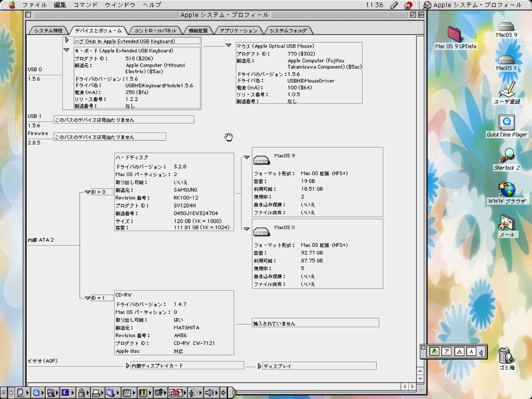Viewport: 532px width, 399px height.
Task: Open the ファイル menu
Action: click(x=35, y=5)
